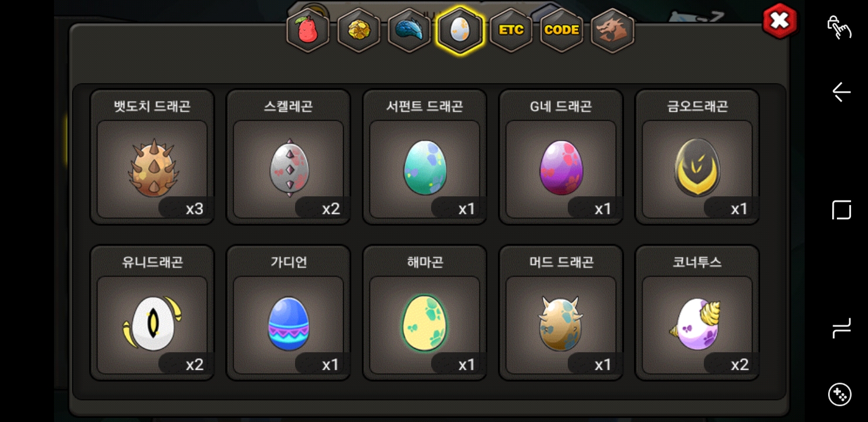Close the inventory with the red X
Image resolution: width=868 pixels, height=422 pixels.
[x=780, y=21]
